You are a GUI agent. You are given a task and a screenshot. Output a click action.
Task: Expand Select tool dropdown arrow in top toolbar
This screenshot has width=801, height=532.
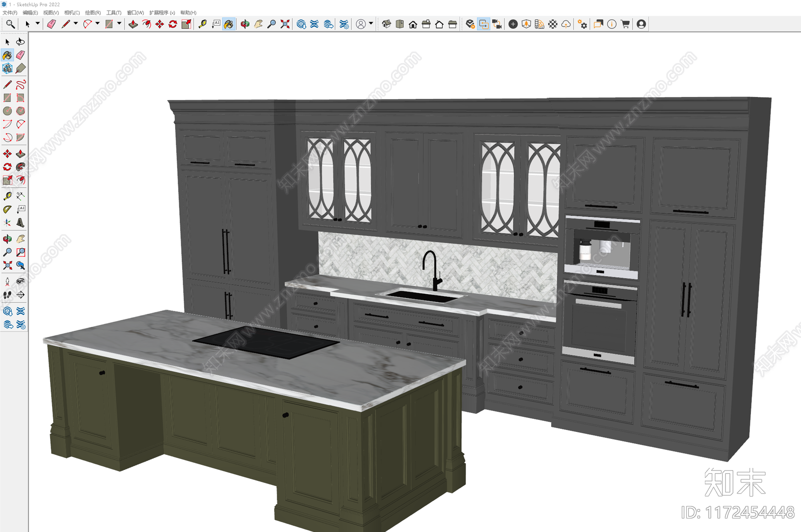coord(38,24)
